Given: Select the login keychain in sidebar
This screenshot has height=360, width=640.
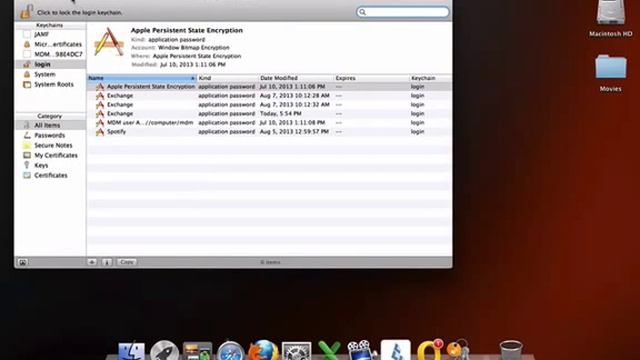Looking at the screenshot, I should pyautogui.click(x=51, y=64).
